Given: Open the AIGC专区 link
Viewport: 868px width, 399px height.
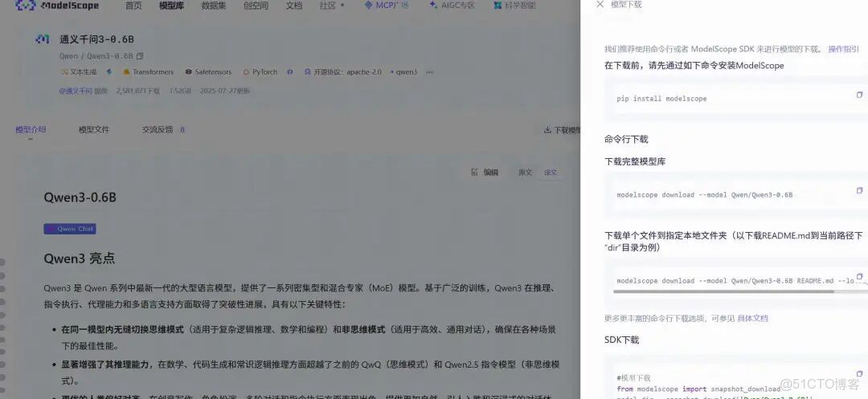Looking at the screenshot, I should (x=452, y=6).
